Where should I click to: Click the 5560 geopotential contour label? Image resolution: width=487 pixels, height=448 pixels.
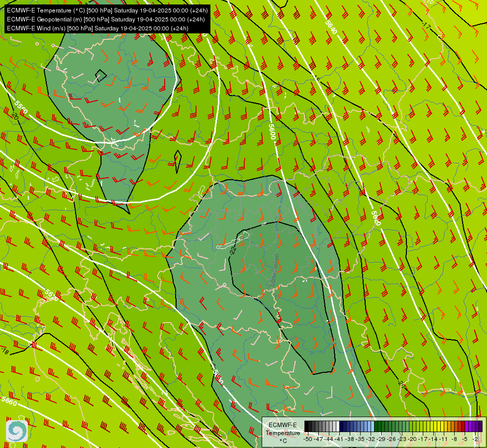(x=21, y=107)
